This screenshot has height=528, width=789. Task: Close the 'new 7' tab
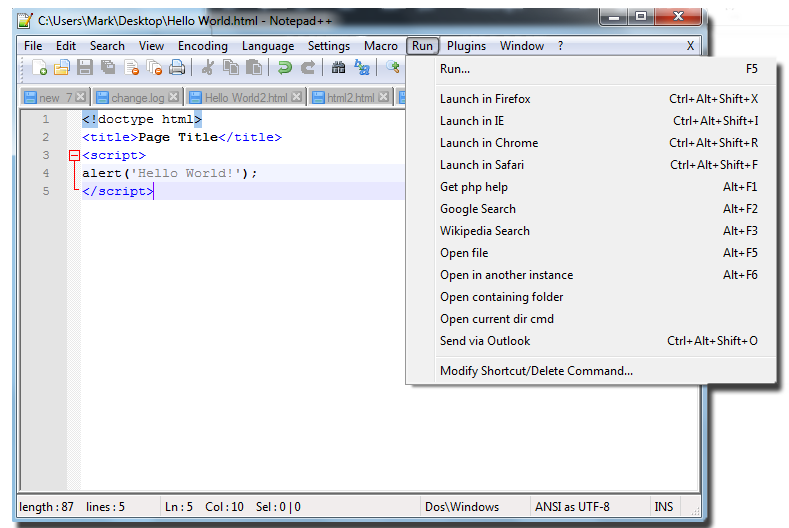[x=81, y=97]
